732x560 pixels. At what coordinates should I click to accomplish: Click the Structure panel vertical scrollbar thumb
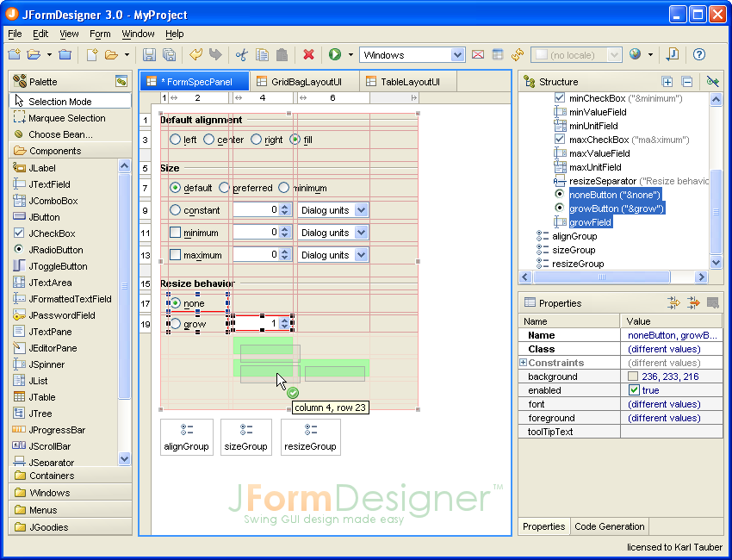(x=716, y=211)
